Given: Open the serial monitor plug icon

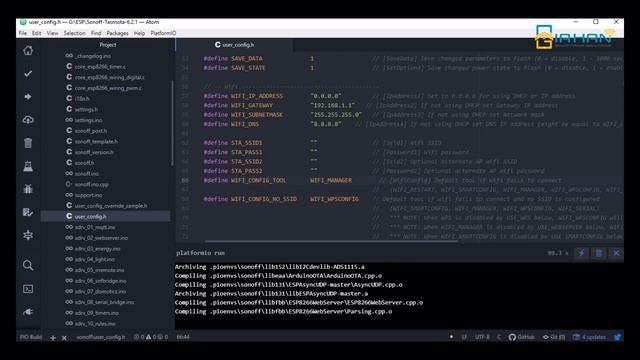Looking at the screenshot, I should click(x=28, y=312).
